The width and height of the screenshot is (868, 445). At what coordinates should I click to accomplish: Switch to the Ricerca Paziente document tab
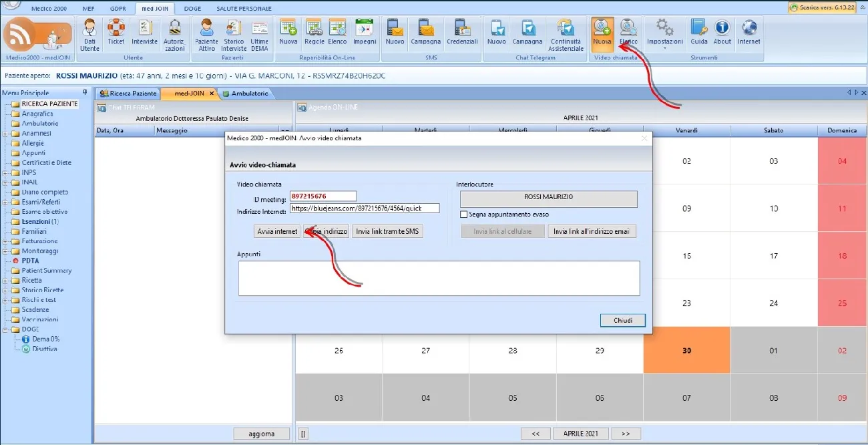[x=128, y=94]
